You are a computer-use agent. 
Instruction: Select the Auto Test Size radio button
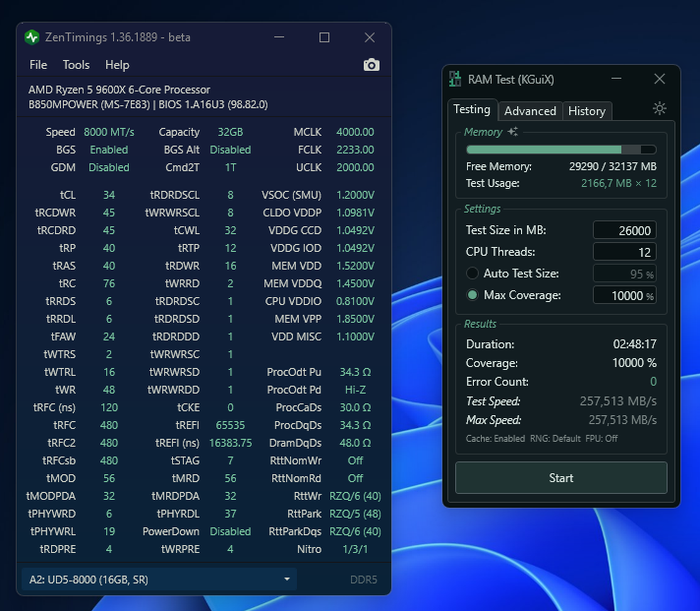(x=474, y=274)
